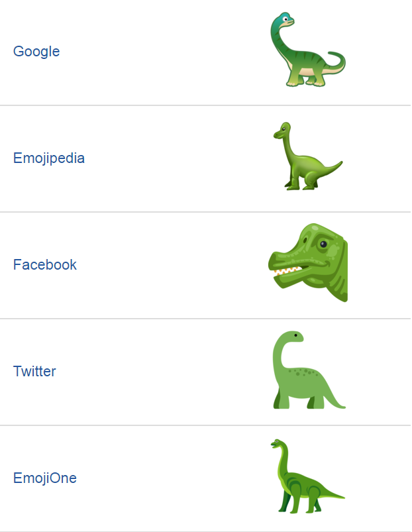Viewport: 412px width, 532px height.
Task: Click the Twitter sauropod emoji image
Action: [307, 370]
